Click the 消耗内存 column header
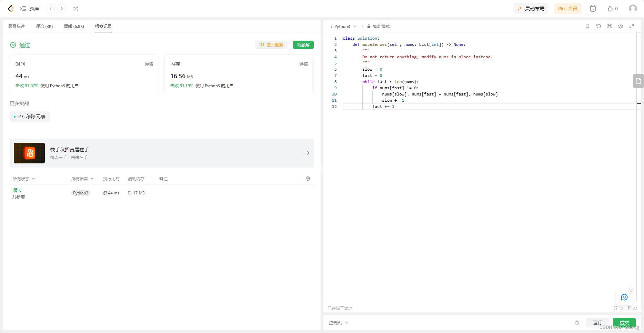 pyautogui.click(x=136, y=179)
